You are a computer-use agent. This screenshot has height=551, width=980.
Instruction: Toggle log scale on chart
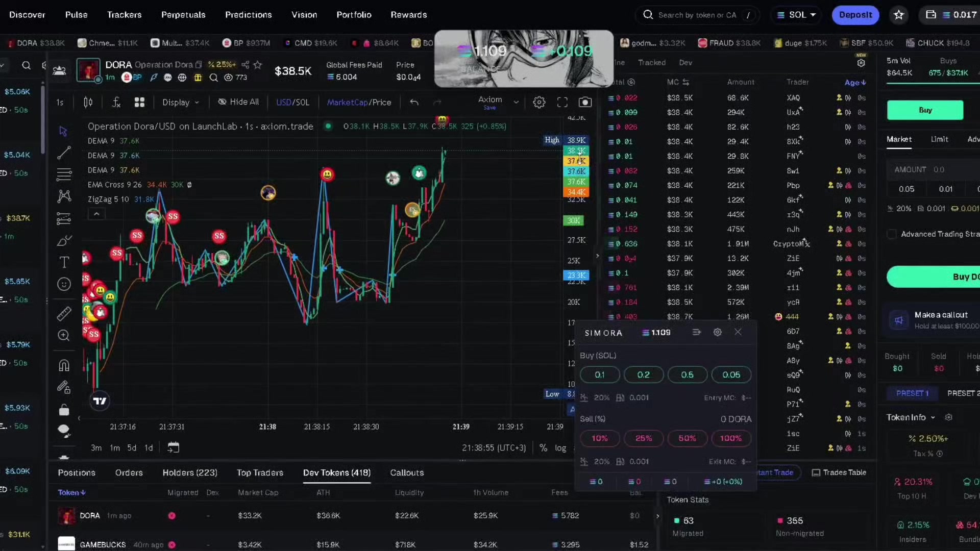(x=560, y=448)
